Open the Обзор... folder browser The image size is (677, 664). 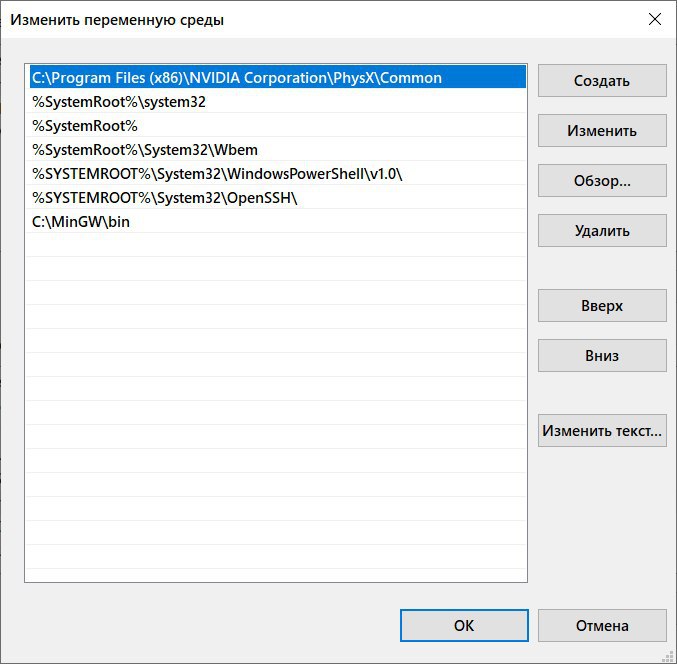602,181
